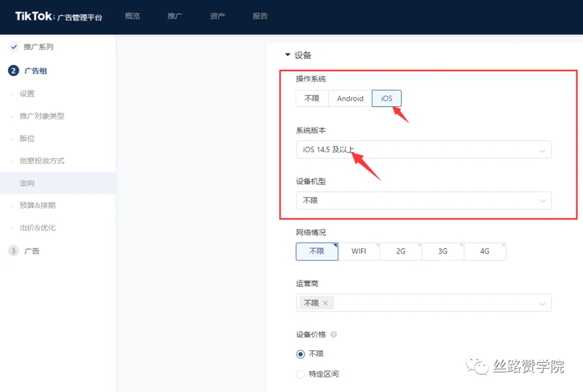The height and width of the screenshot is (392, 583).
Task: Select 特定区间 radio button
Action: click(300, 374)
